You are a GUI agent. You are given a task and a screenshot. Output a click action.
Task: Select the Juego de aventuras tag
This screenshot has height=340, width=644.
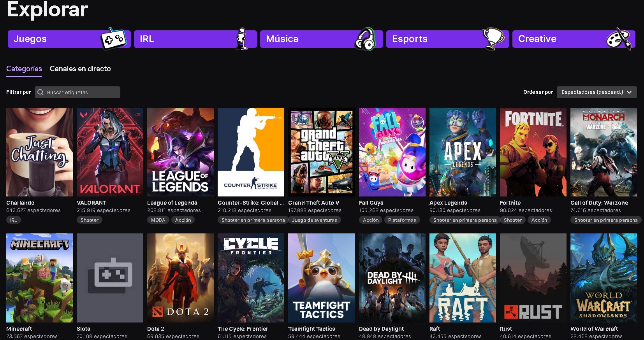click(x=315, y=220)
